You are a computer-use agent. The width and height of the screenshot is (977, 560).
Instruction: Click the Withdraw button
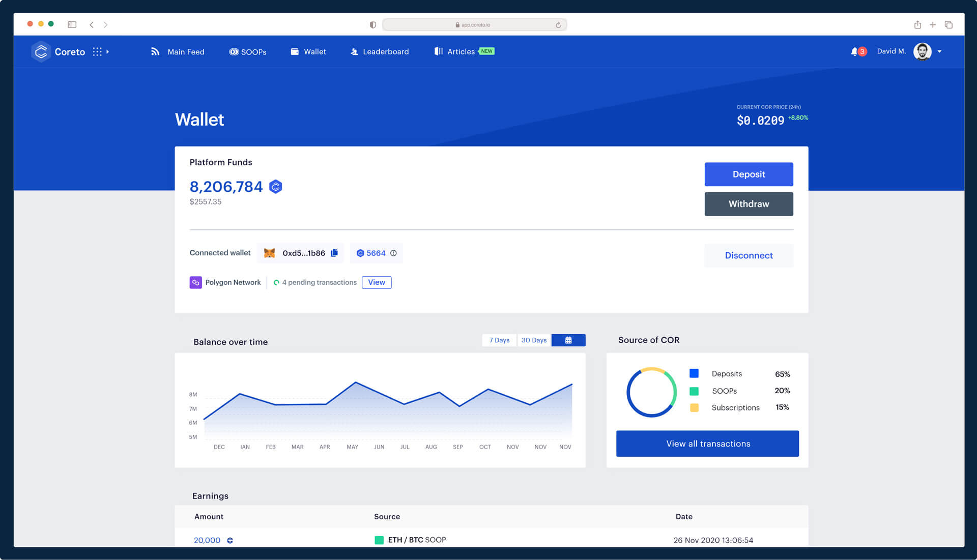click(x=749, y=204)
